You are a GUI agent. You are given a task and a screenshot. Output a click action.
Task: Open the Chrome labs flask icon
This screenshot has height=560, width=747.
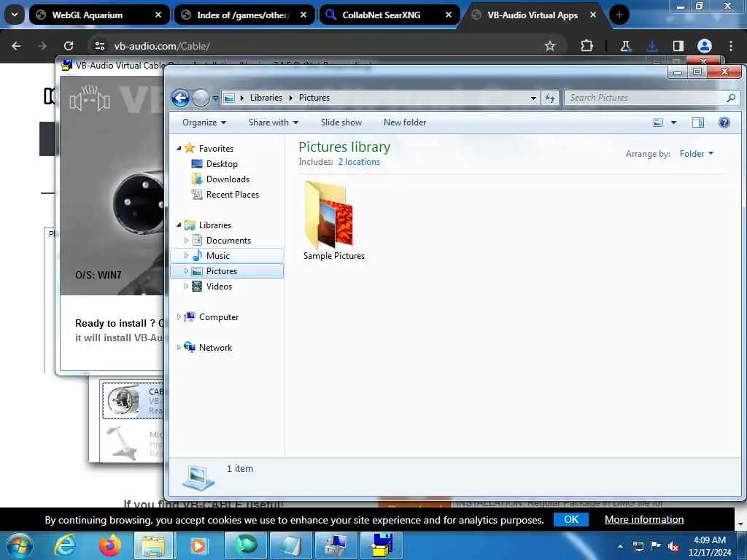[x=625, y=46]
